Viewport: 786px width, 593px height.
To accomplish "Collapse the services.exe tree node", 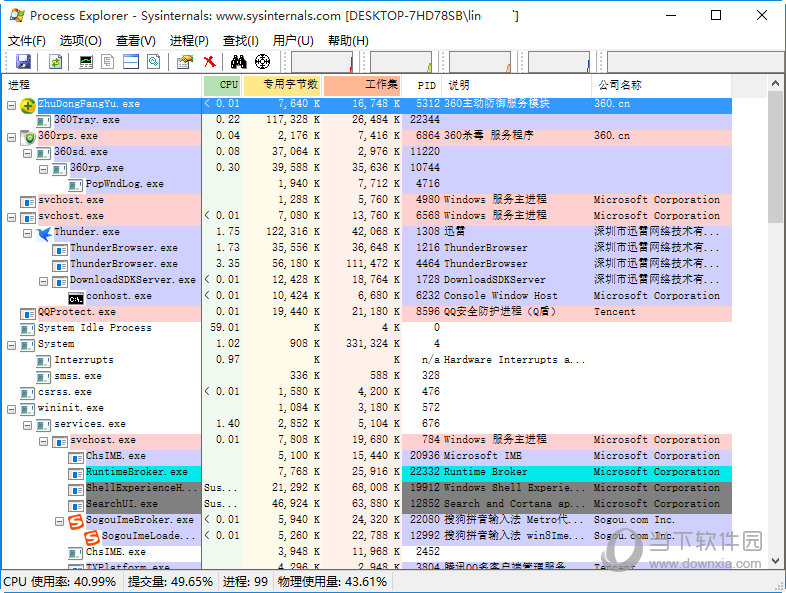I will [28, 426].
